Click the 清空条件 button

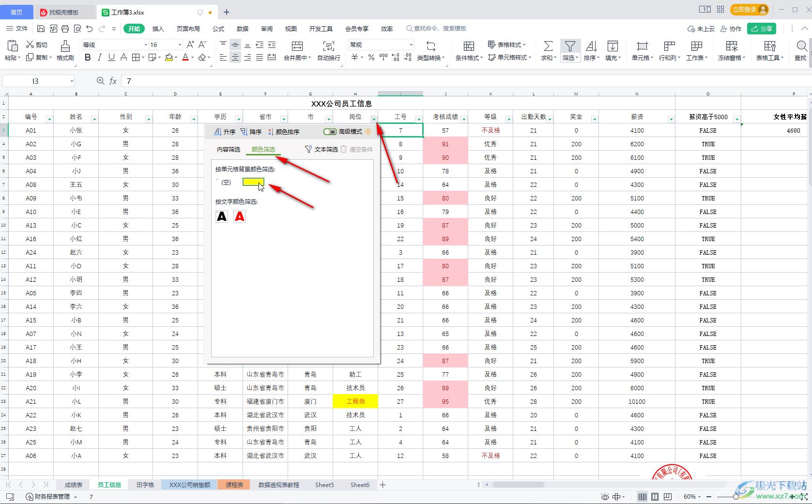click(x=357, y=149)
